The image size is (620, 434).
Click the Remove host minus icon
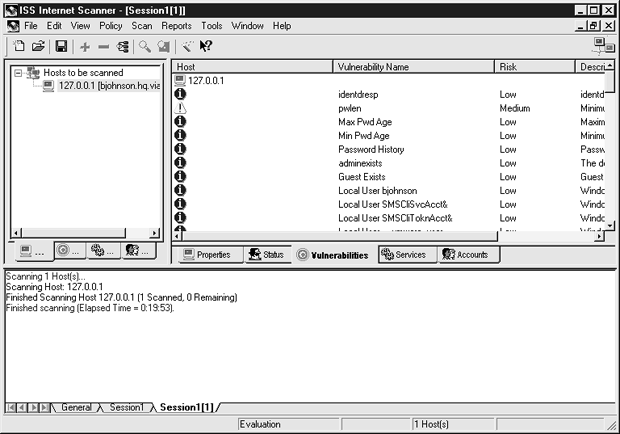[104, 46]
